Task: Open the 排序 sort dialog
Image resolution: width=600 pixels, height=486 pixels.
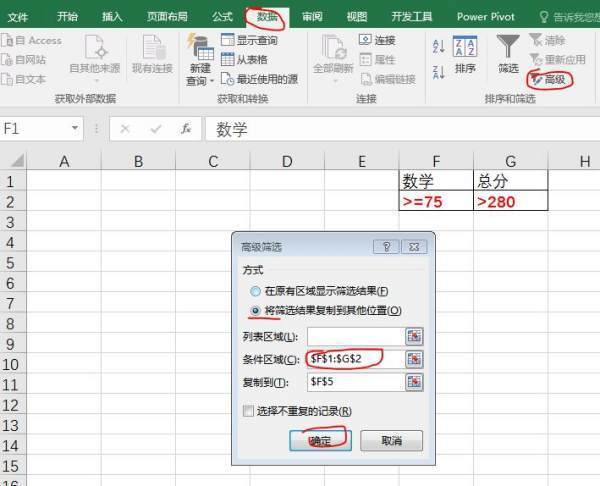Action: point(465,55)
